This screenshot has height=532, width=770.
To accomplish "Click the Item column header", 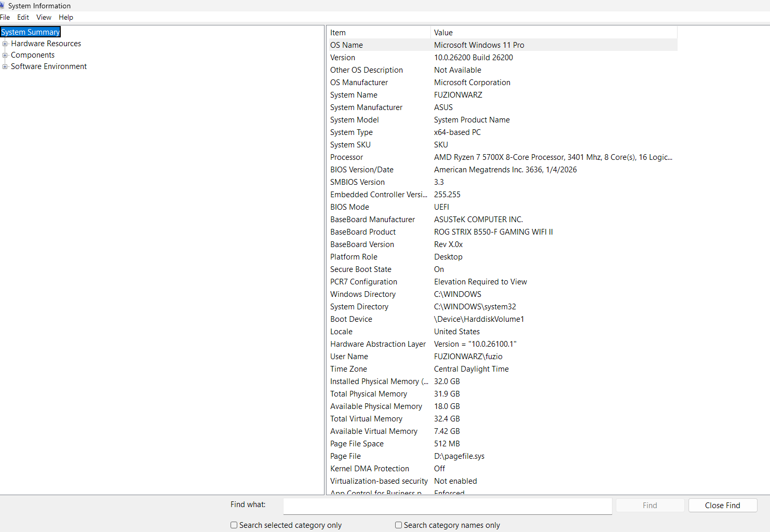I will 379,33.
